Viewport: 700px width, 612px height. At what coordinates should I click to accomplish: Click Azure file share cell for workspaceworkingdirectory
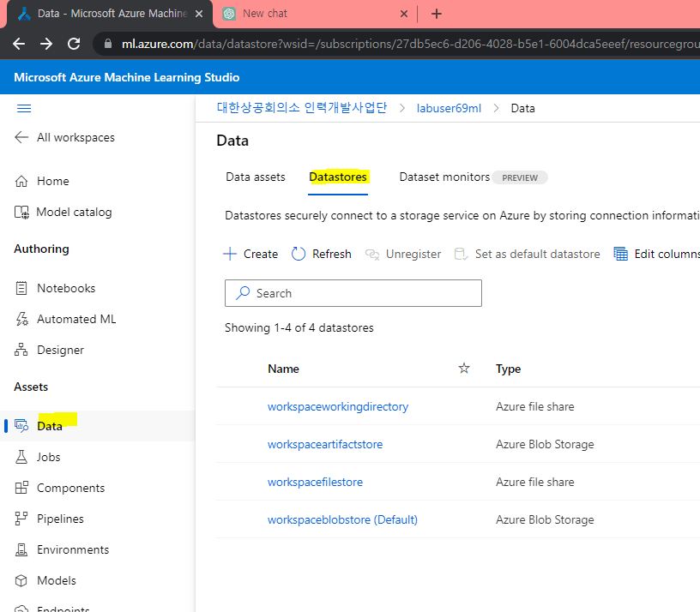click(534, 406)
